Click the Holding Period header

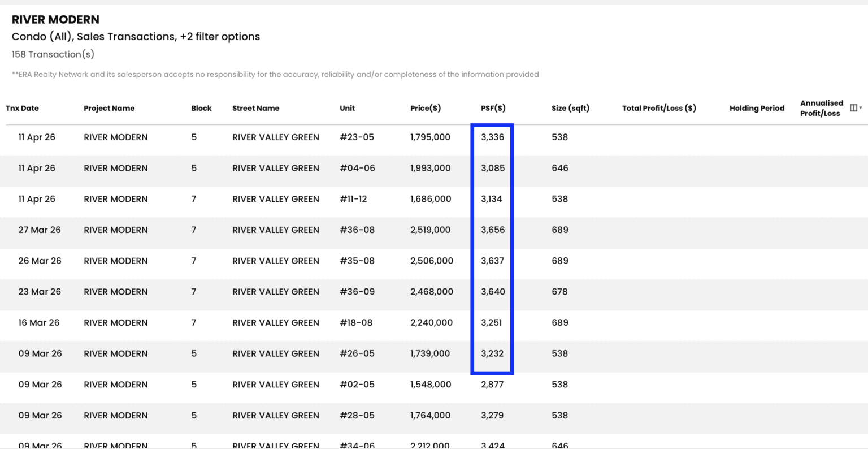click(x=757, y=108)
